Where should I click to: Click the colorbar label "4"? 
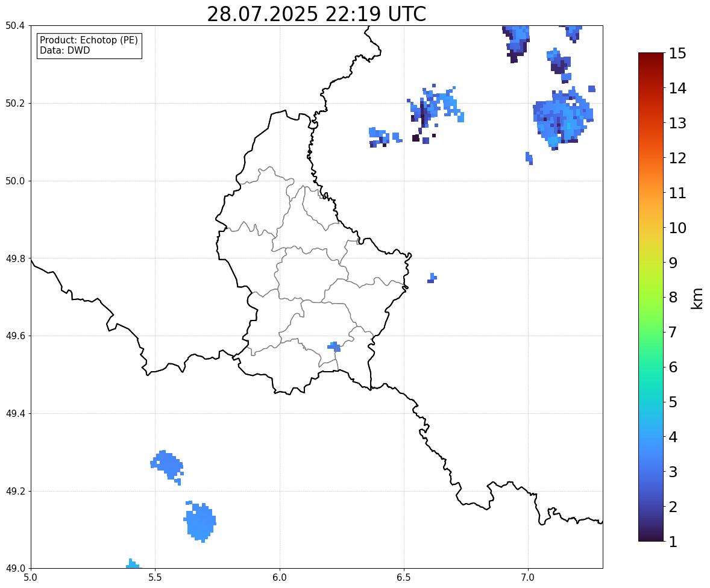pyautogui.click(x=673, y=437)
